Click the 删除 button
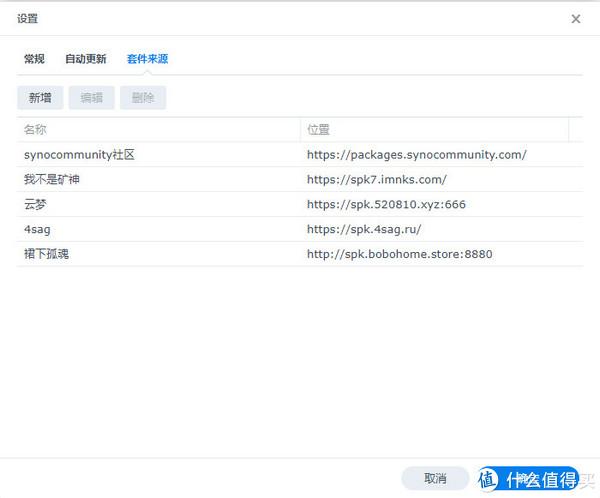 pyautogui.click(x=143, y=98)
